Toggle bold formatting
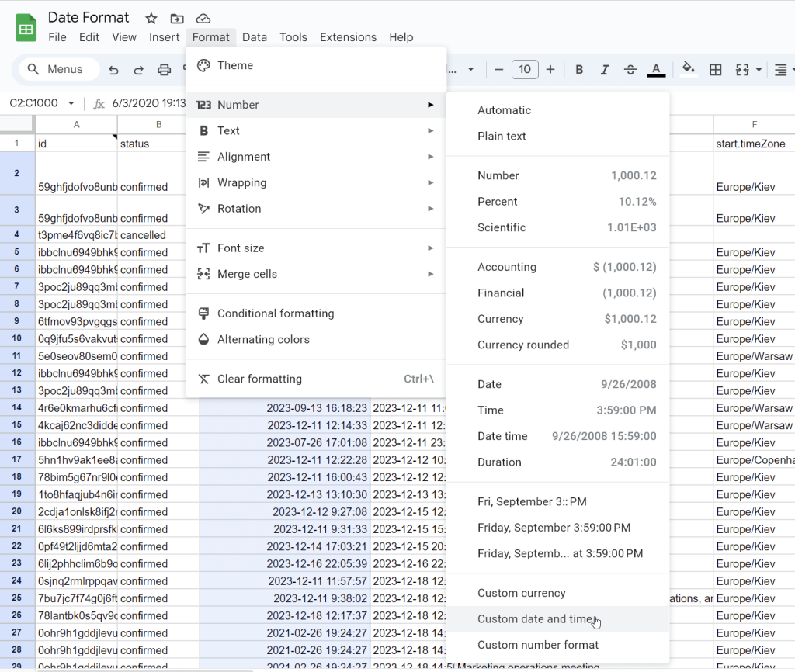The width and height of the screenshot is (795, 672). click(579, 69)
